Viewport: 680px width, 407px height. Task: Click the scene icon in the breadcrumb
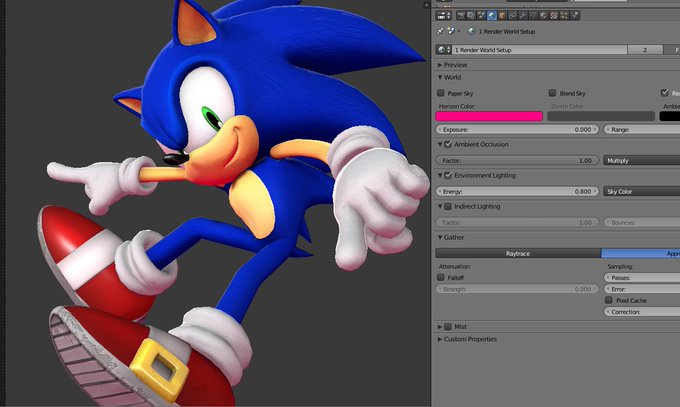[451, 31]
